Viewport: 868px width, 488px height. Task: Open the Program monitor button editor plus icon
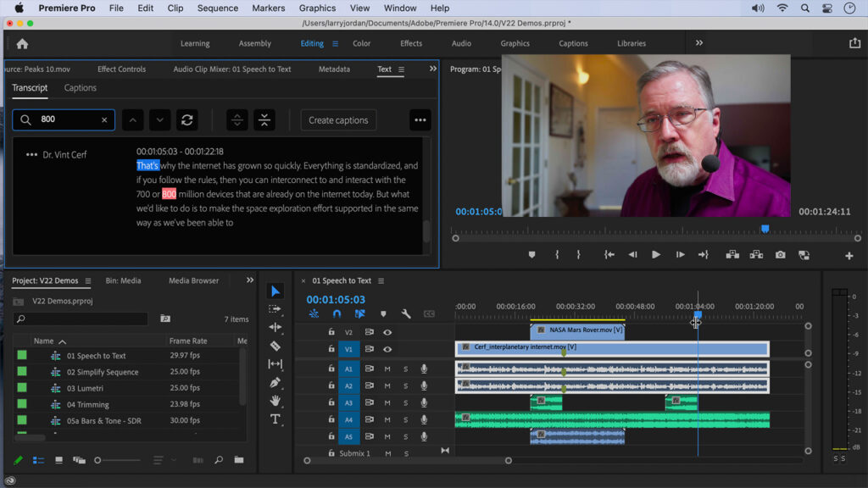pyautogui.click(x=849, y=256)
